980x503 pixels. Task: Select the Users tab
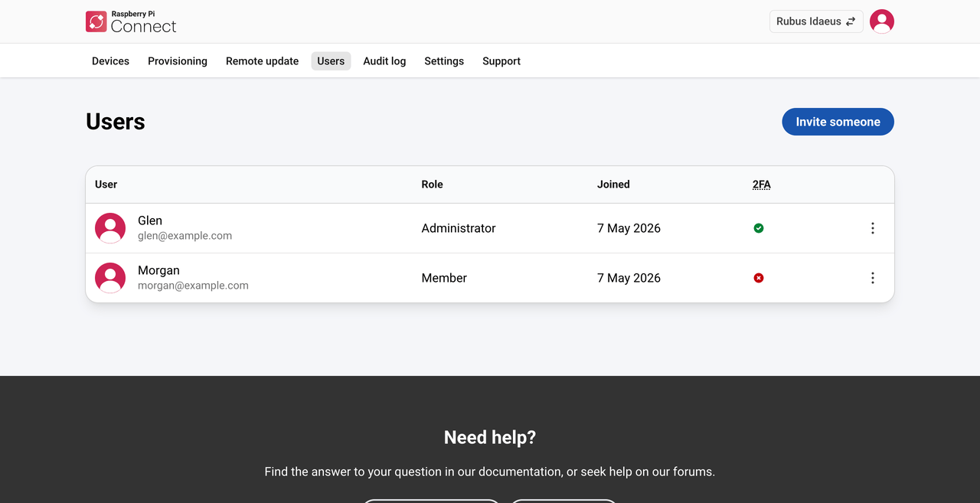pyautogui.click(x=331, y=61)
